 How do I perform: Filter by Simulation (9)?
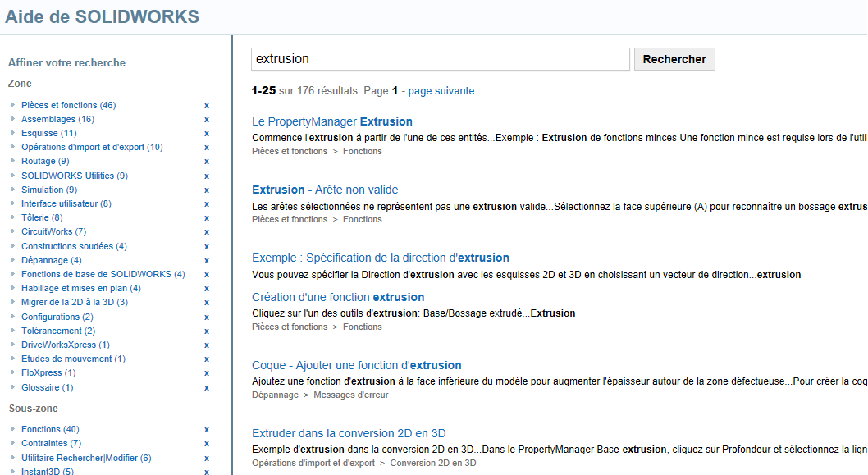click(x=49, y=190)
